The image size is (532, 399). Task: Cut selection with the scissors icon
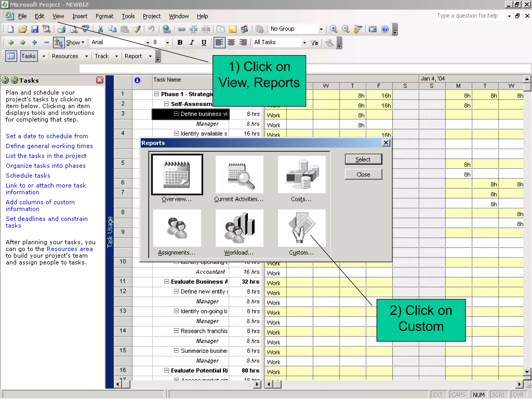click(x=101, y=29)
